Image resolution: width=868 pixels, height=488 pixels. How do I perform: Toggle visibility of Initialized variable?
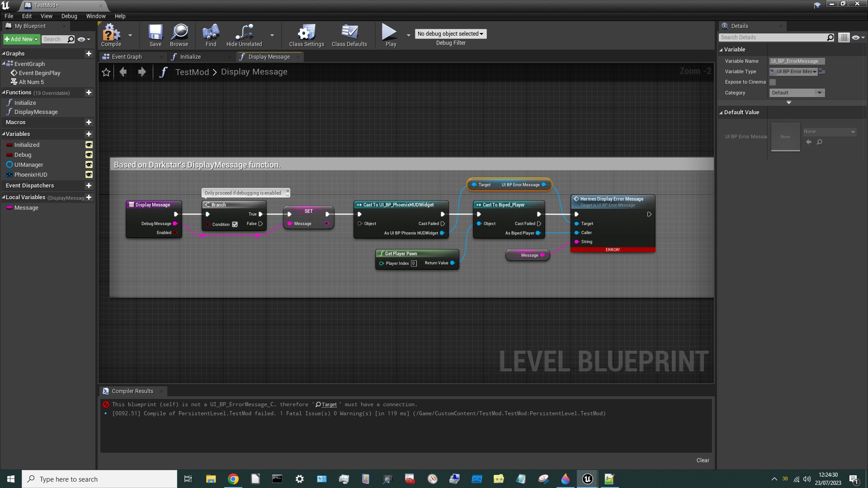(89, 145)
